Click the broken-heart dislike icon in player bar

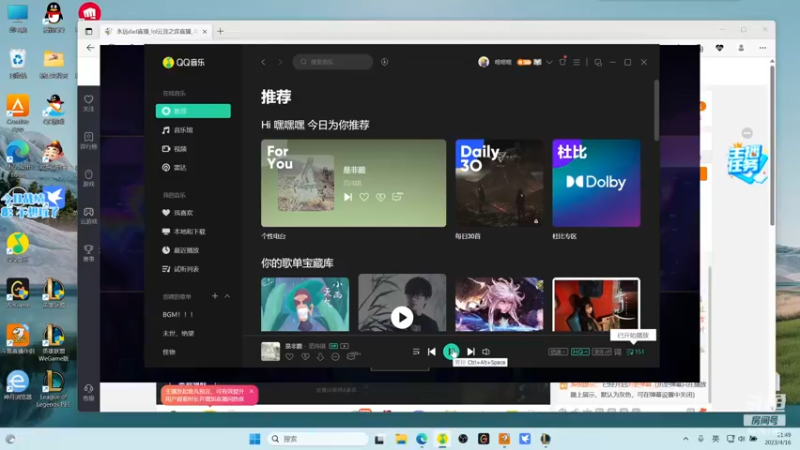305,357
